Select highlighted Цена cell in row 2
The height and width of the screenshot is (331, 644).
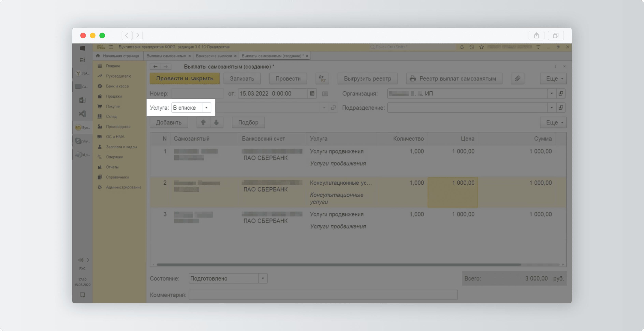(453, 192)
